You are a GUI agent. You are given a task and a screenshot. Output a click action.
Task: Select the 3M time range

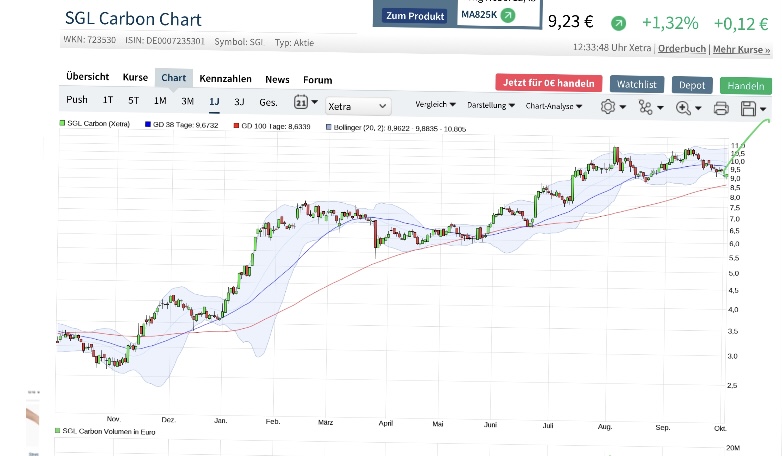(x=187, y=101)
